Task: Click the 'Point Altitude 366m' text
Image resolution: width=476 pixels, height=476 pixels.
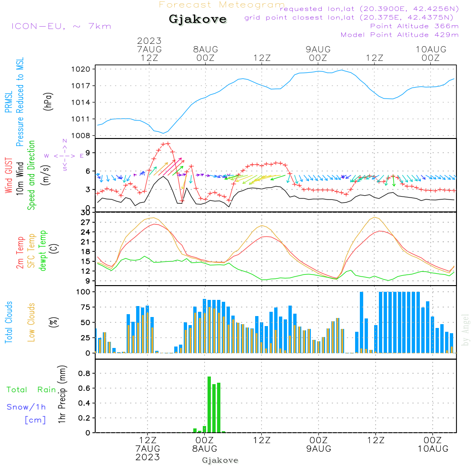Action: pos(415,26)
